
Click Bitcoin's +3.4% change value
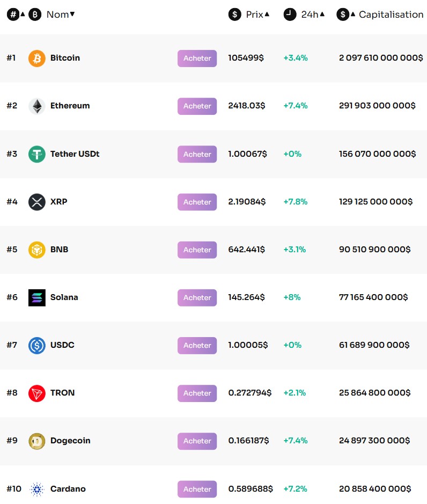[295, 58]
